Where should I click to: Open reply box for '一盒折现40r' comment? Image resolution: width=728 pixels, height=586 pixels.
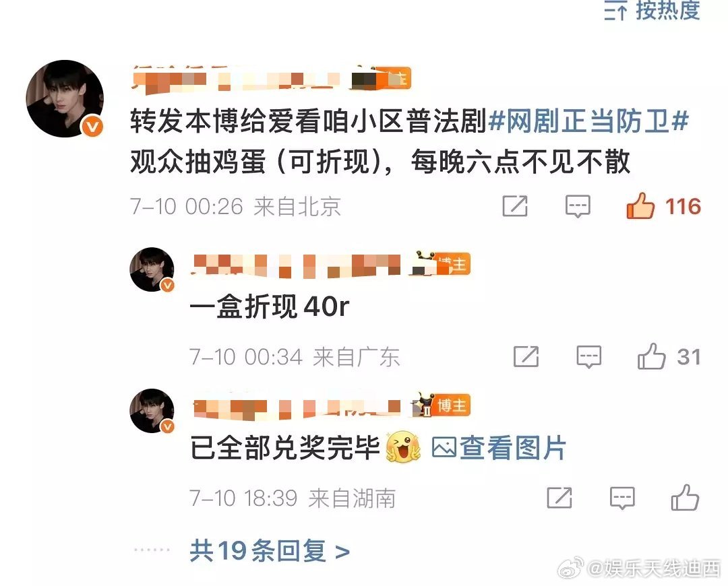(x=588, y=357)
